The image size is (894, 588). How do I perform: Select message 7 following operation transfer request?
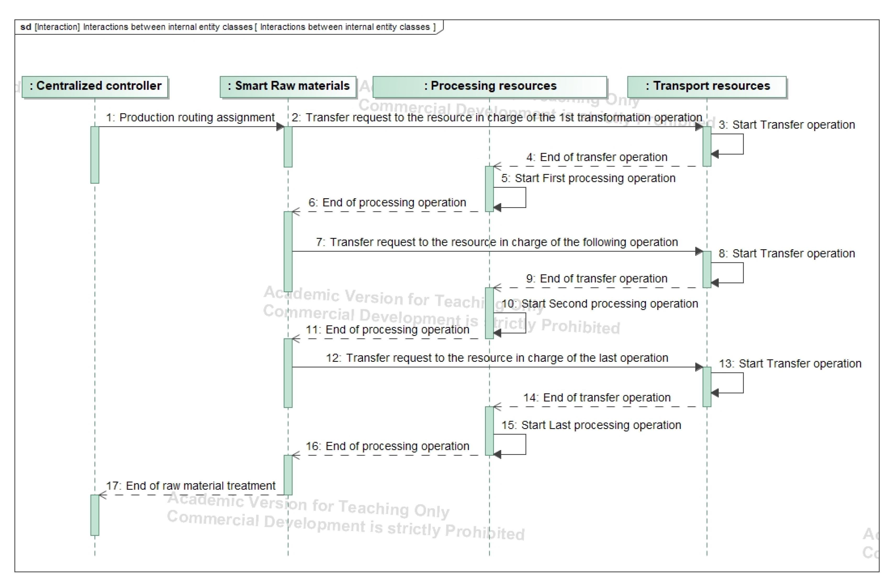(497, 242)
